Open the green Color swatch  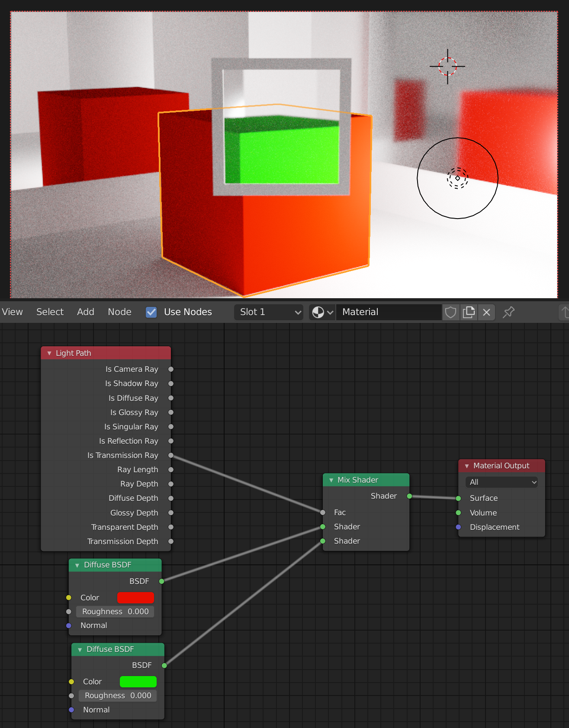pos(138,682)
